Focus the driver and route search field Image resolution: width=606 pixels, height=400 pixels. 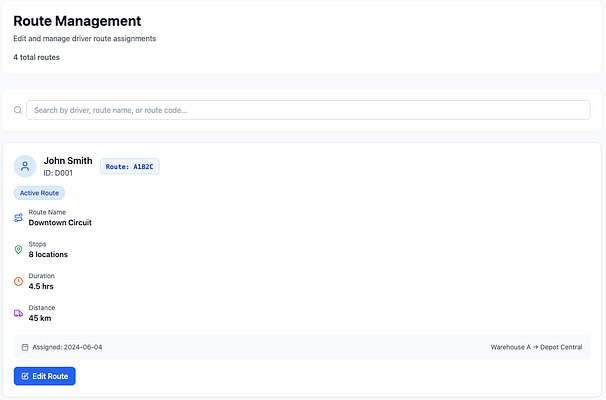[x=308, y=110]
